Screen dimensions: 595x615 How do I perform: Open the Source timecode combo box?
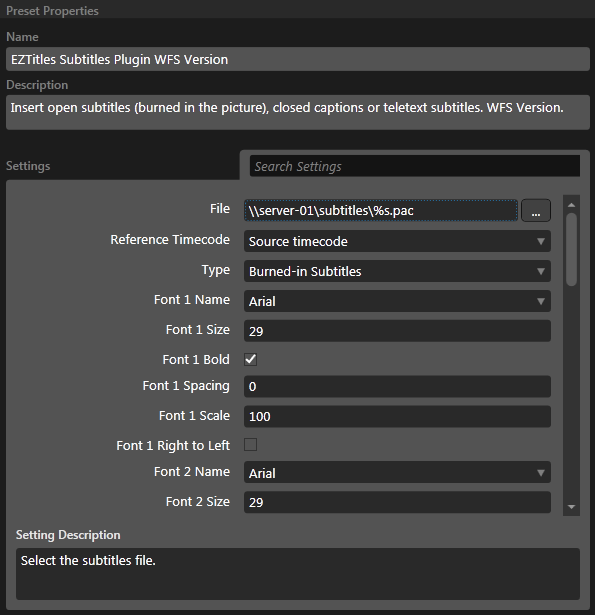[397, 241]
